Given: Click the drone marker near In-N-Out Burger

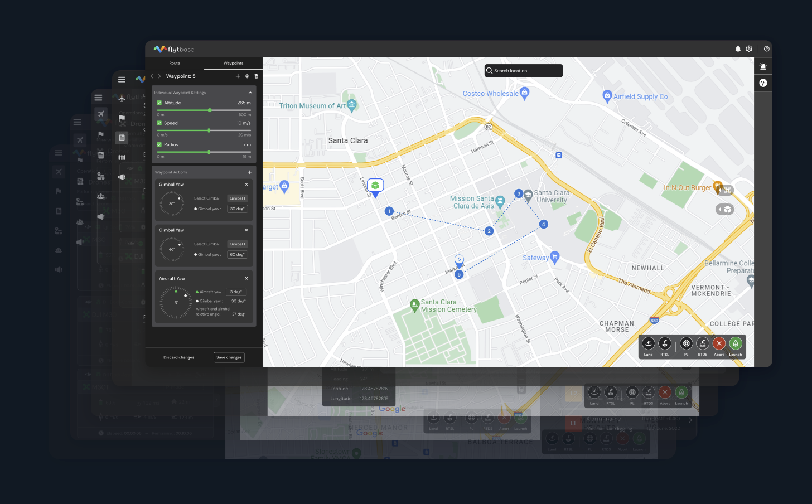Looking at the screenshot, I should 726,190.
